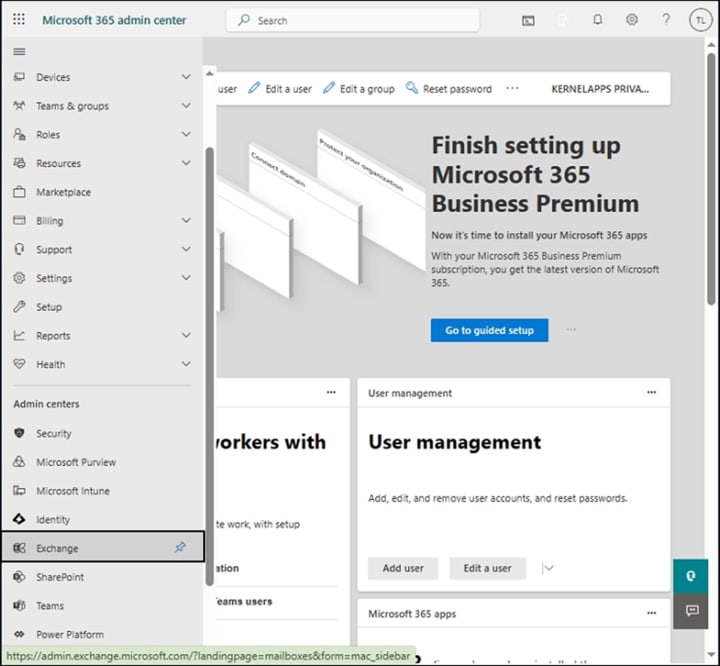Expand the Settings chevron

click(186, 278)
